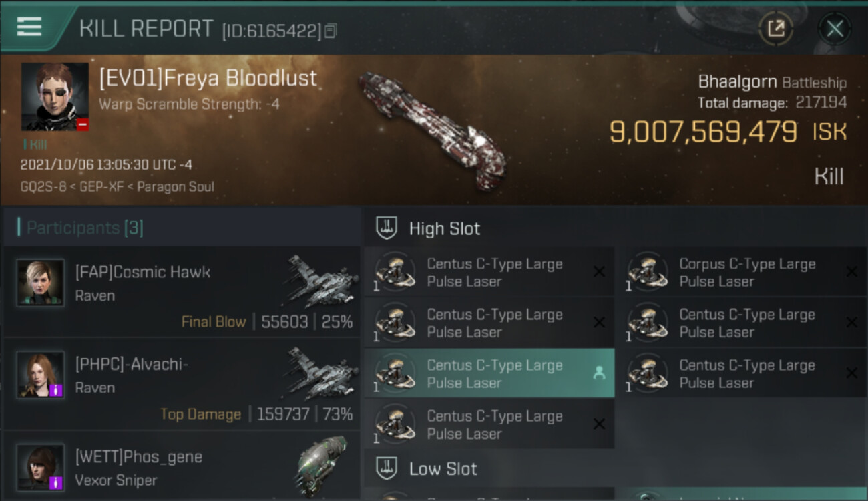This screenshot has height=501, width=868.
Task: Open Freya Bloodlust's character portrait
Action: [x=55, y=97]
